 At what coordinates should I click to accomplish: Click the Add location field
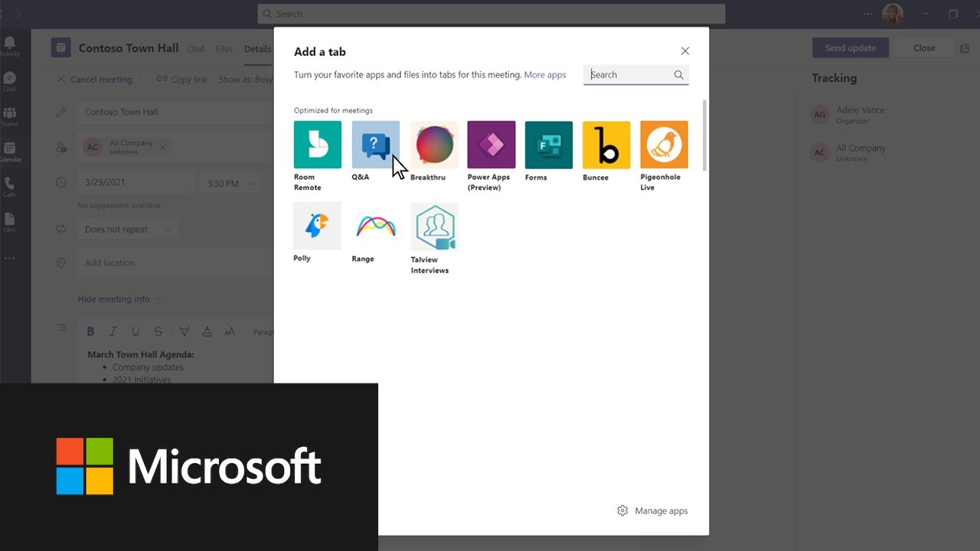click(x=175, y=262)
